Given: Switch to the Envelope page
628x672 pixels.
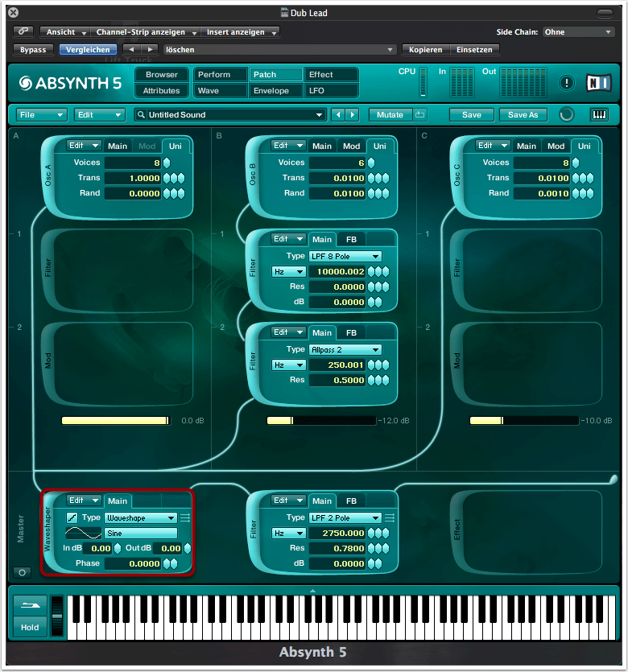Looking at the screenshot, I should (276, 90).
